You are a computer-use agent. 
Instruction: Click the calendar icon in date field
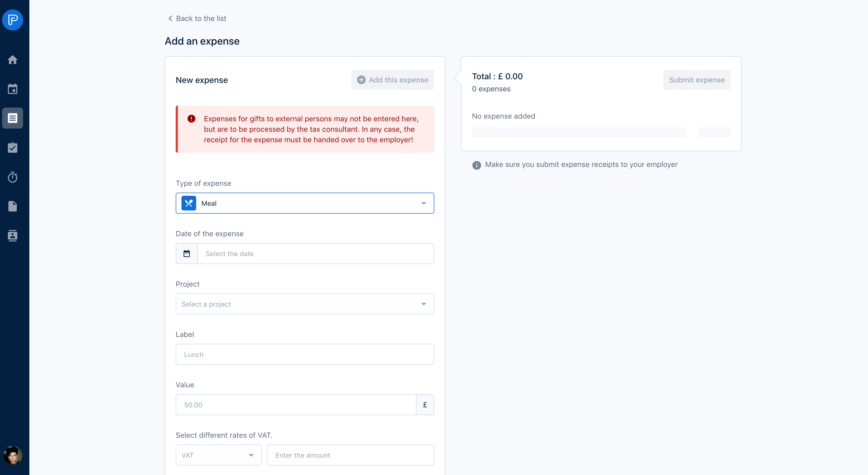[x=187, y=254]
